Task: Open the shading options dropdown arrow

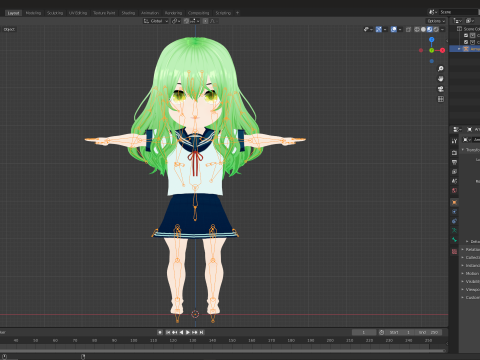Action: (x=442, y=29)
